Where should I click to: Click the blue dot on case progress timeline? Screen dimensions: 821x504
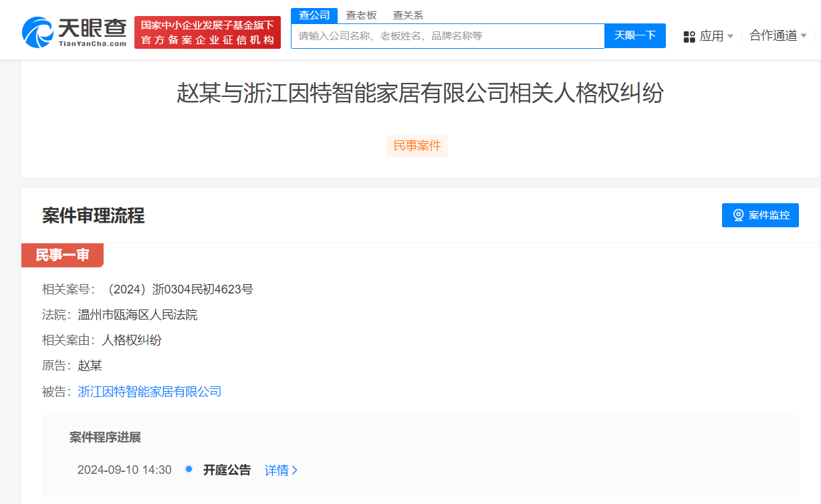[x=188, y=469]
